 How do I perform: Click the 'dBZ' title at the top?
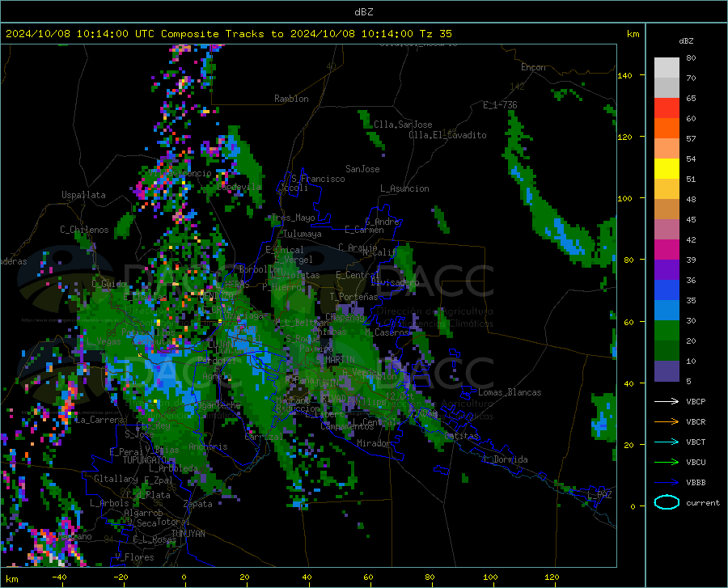tap(363, 12)
